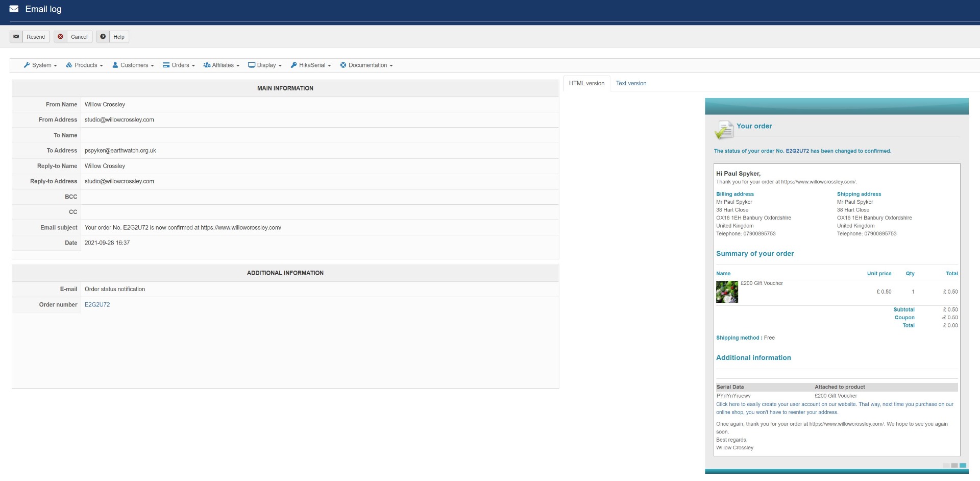Click the ADDITIONAL INFORMATION section header
The height and width of the screenshot is (481, 980).
(285, 273)
